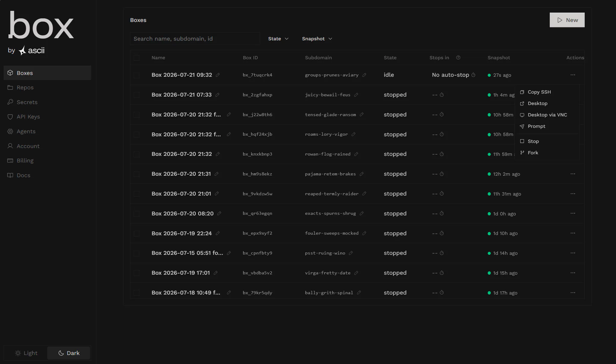616x364 pixels.
Task: Open Account settings page
Action: [47, 146]
